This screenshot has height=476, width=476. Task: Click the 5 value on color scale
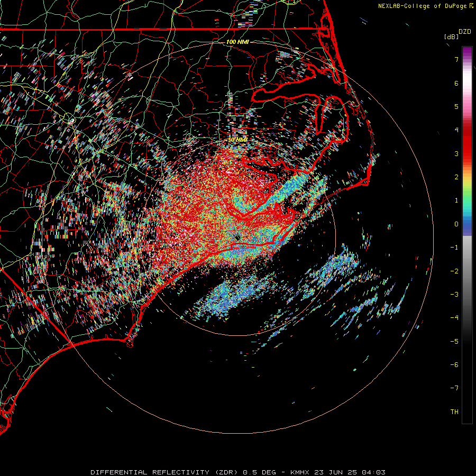pos(456,106)
